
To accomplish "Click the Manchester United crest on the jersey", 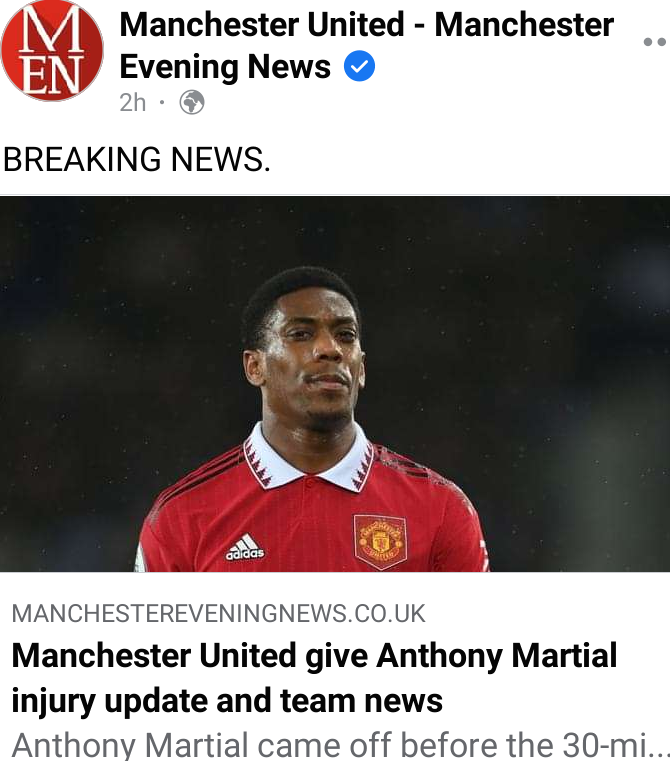I will (x=380, y=542).
